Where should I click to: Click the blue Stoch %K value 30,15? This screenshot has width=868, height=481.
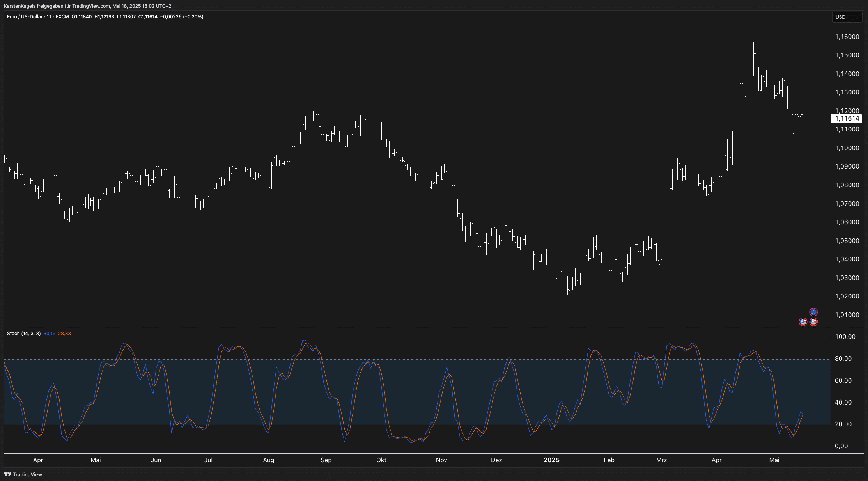pos(49,334)
